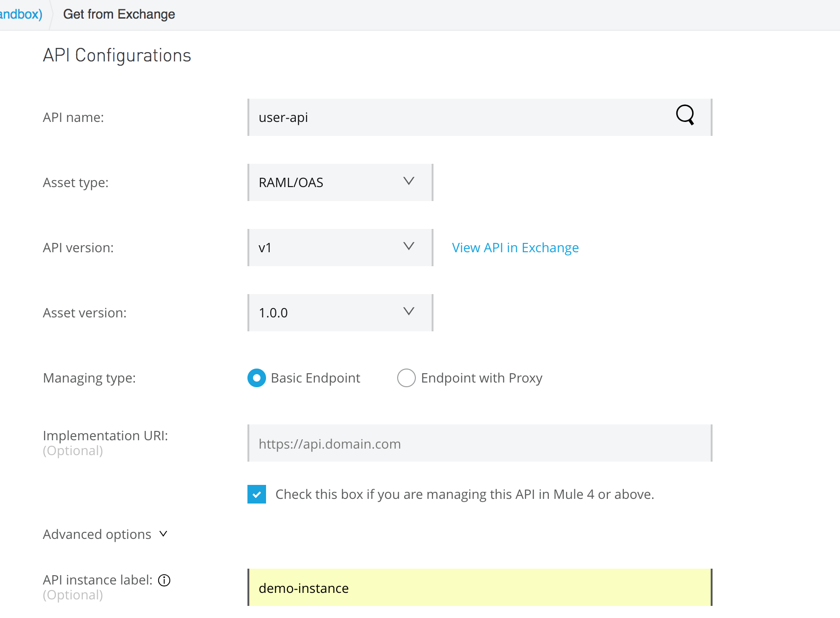Screen dimensions: 840x618
Task: Uncheck the Mule 4 or above checkbox
Action: [x=257, y=494]
